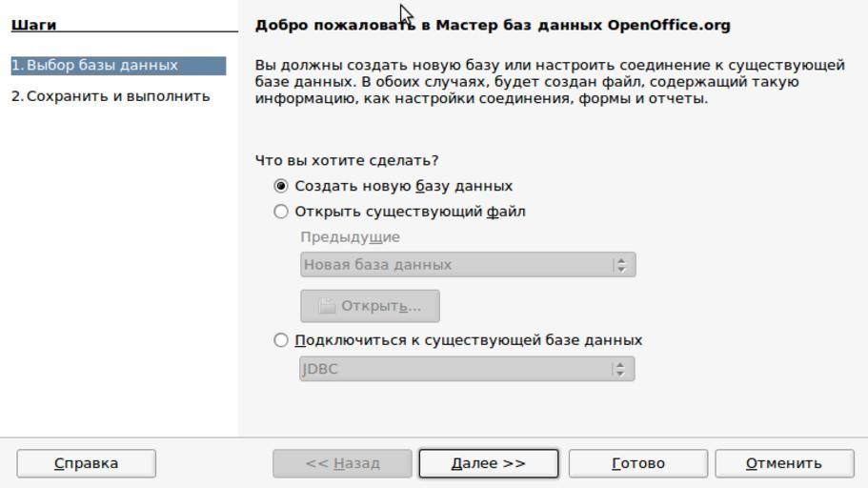The height and width of the screenshot is (488, 868).
Task: Select Подключиться к существующей базе данных
Action: pos(281,340)
